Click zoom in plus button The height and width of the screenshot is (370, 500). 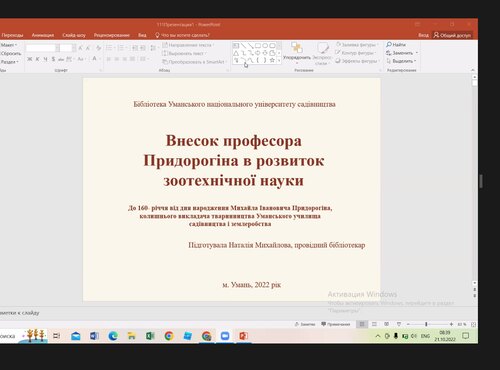451,324
